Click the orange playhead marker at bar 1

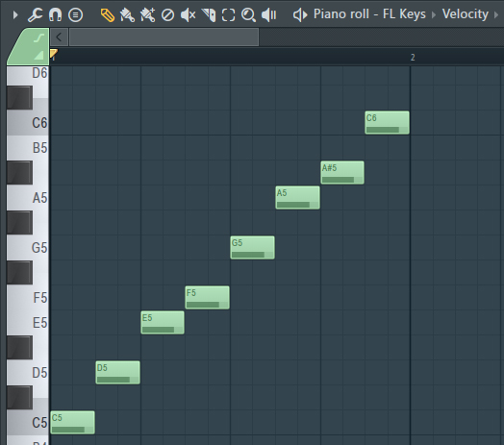click(x=54, y=54)
